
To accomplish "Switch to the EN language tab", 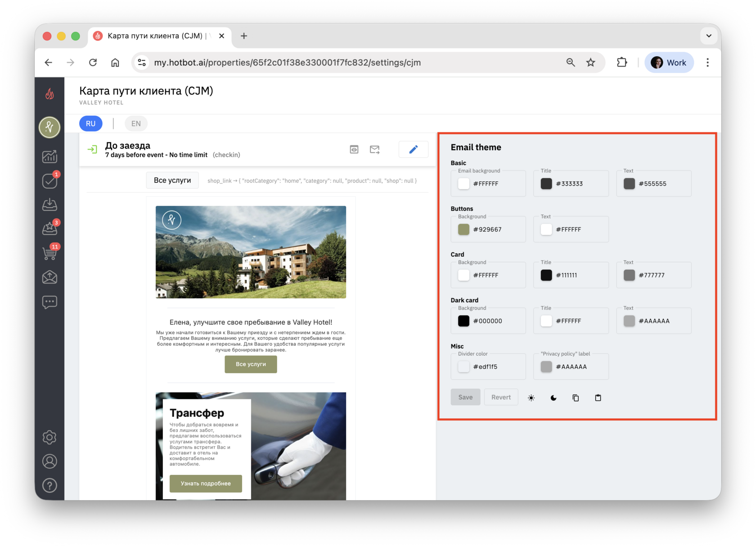I will pos(136,124).
